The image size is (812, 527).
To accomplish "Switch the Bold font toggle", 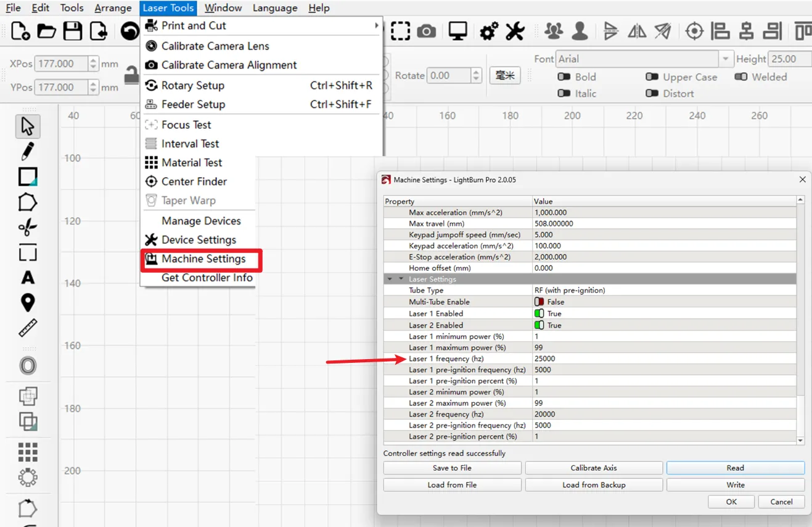I will [x=564, y=77].
